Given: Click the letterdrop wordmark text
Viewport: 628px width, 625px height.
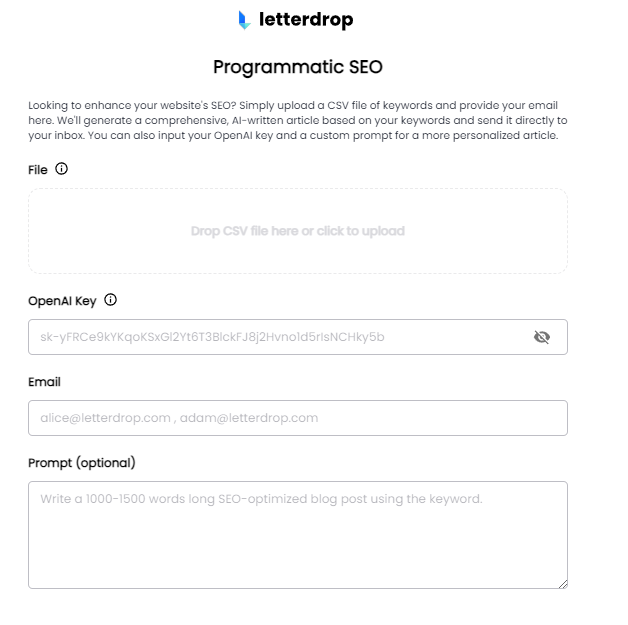Looking at the screenshot, I should point(306,20).
